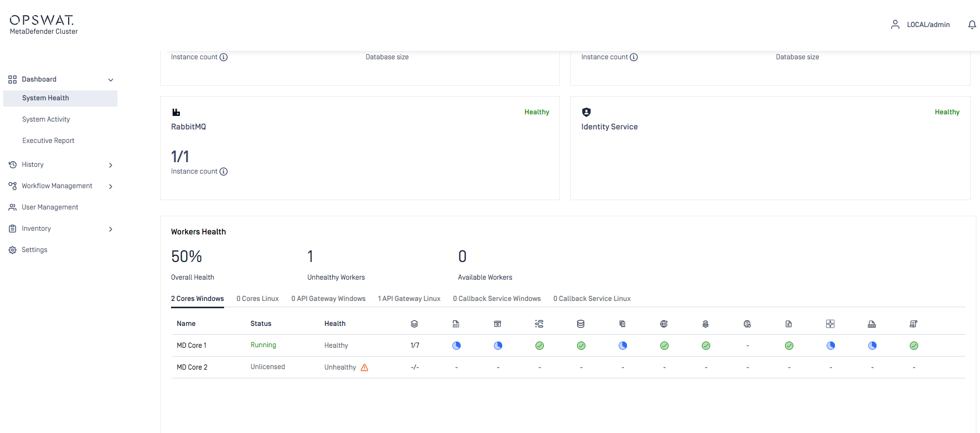
Task: Click the globe column header icon
Action: pyautogui.click(x=664, y=324)
